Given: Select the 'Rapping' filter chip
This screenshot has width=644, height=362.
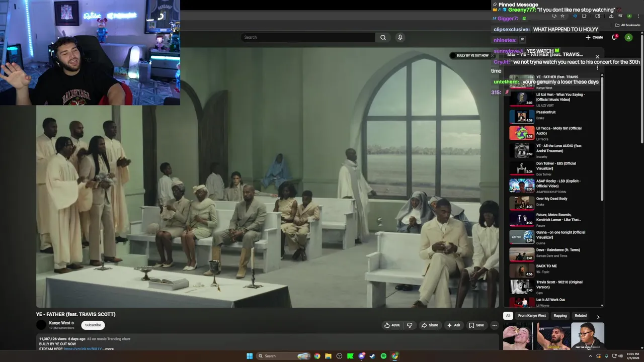Looking at the screenshot, I should click(560, 316).
